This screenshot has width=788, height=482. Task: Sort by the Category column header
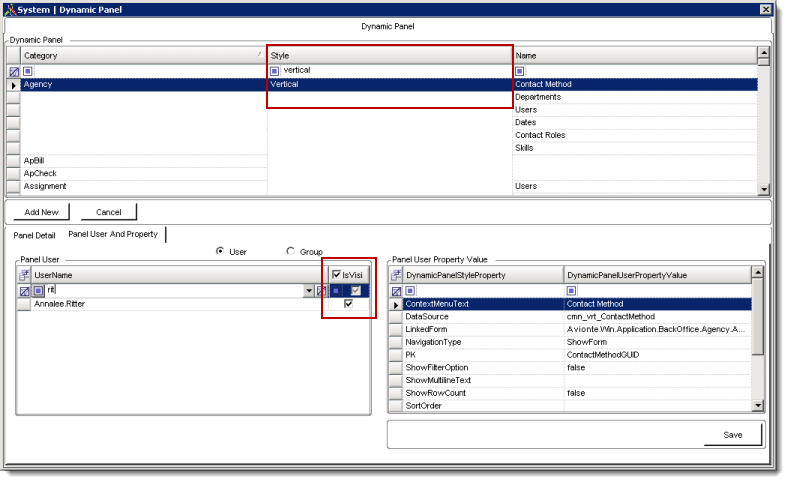point(140,55)
